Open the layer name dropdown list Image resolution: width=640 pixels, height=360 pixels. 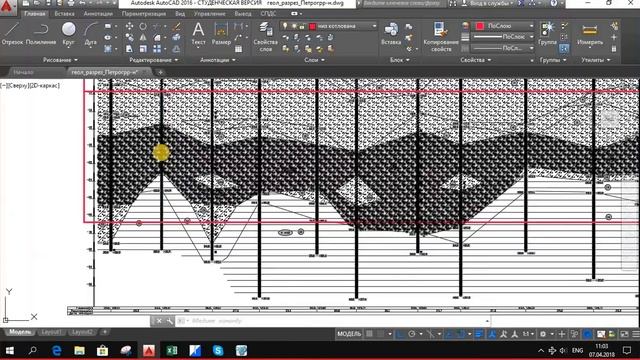coord(374,26)
